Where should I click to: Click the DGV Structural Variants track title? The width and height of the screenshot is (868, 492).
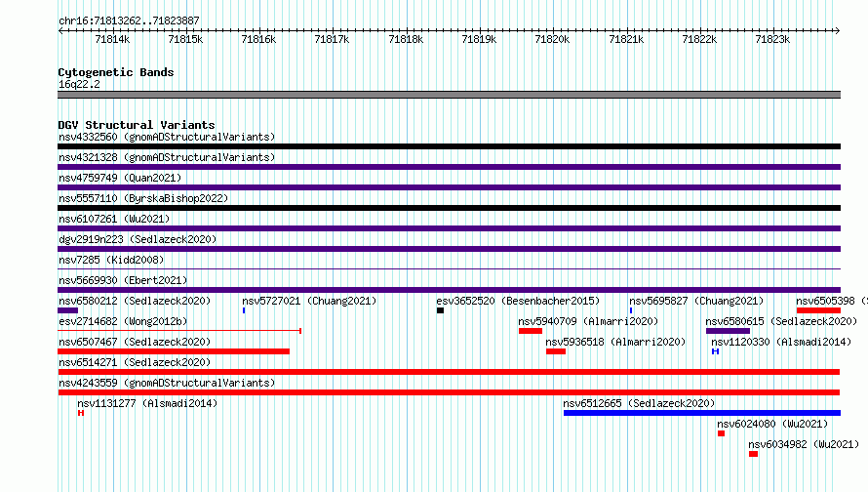click(x=137, y=125)
